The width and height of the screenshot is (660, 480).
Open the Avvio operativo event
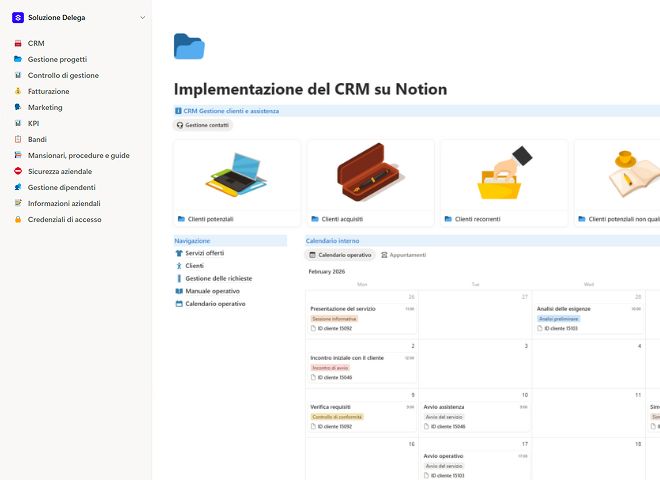[475, 466]
